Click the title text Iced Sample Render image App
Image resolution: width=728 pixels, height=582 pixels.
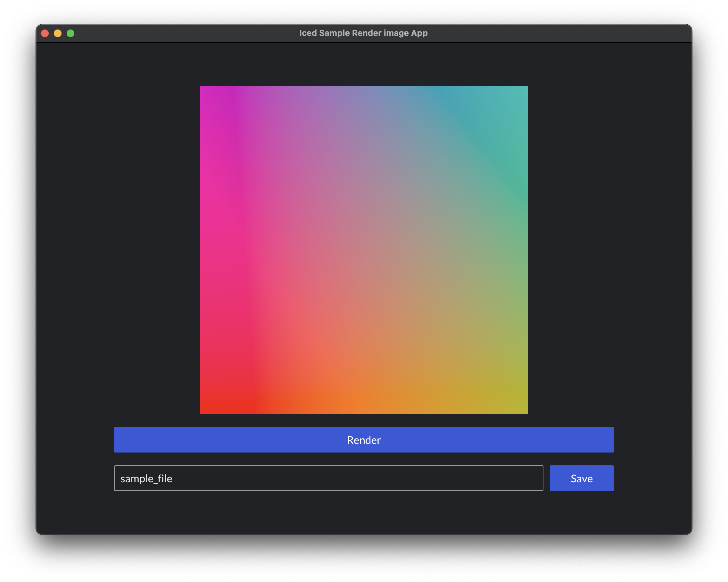(x=363, y=33)
